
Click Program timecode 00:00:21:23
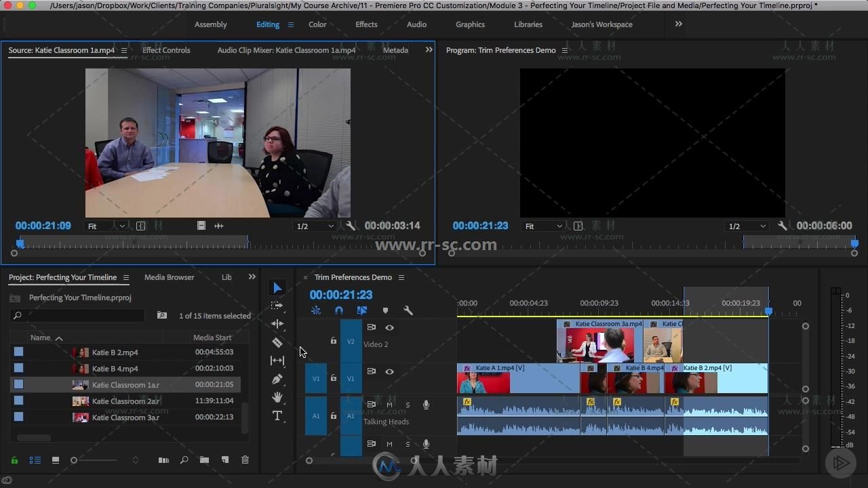[480, 226]
